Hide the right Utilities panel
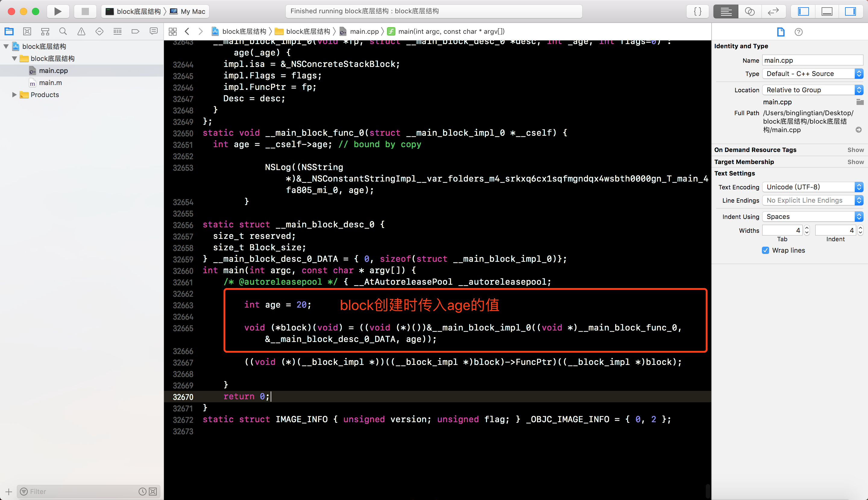 (x=850, y=11)
